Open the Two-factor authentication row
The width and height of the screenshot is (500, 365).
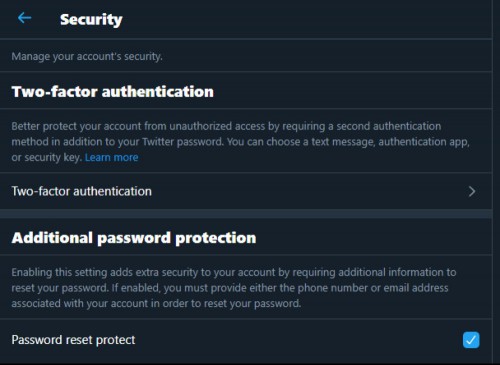coord(246,191)
